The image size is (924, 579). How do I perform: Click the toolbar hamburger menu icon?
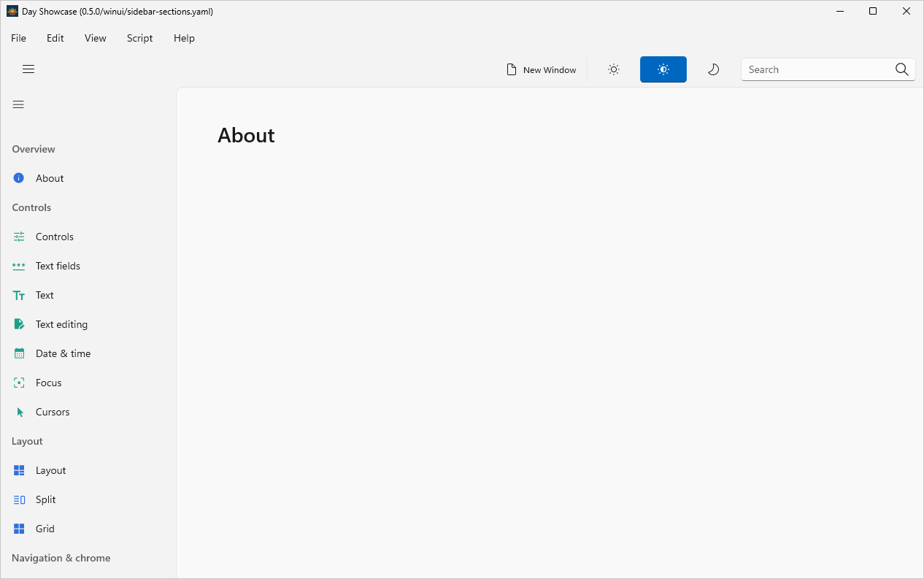point(28,69)
